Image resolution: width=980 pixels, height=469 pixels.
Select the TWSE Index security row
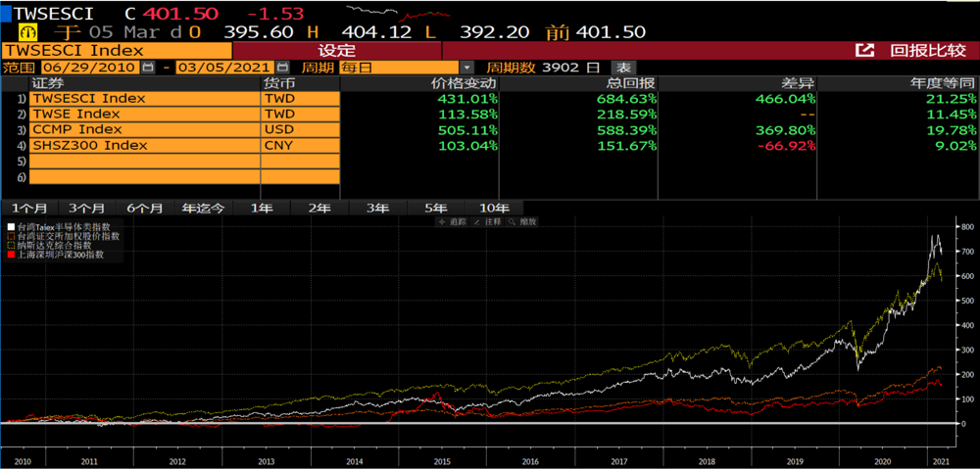coord(145,115)
